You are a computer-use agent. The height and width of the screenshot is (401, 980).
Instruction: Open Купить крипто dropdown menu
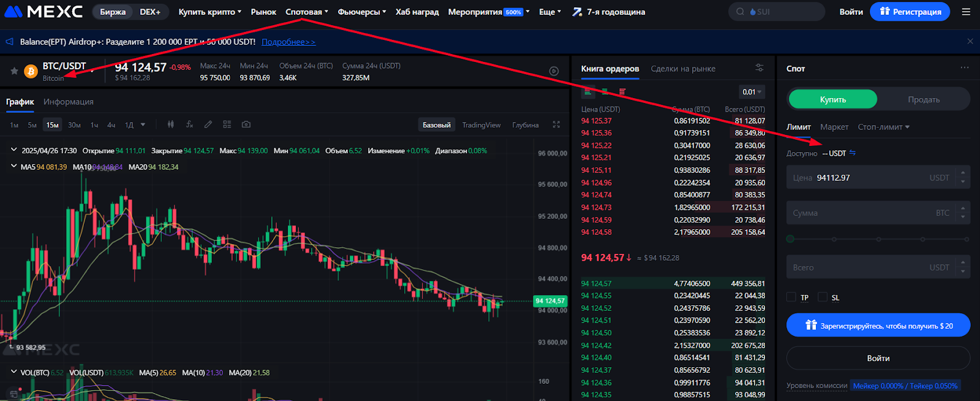tap(209, 12)
